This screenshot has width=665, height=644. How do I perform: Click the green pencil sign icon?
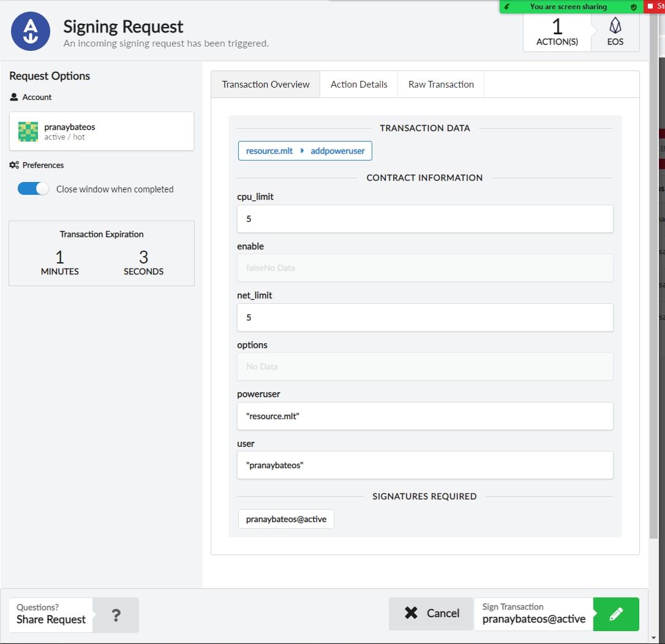tap(616, 614)
